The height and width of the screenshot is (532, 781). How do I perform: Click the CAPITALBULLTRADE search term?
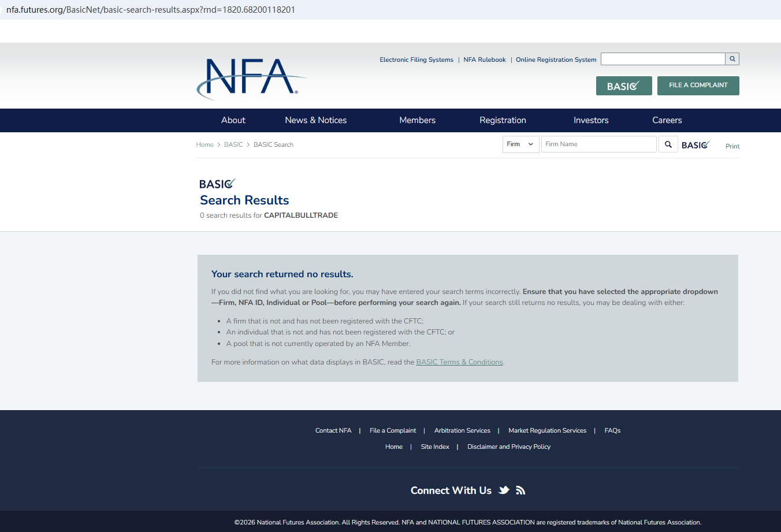click(x=301, y=215)
